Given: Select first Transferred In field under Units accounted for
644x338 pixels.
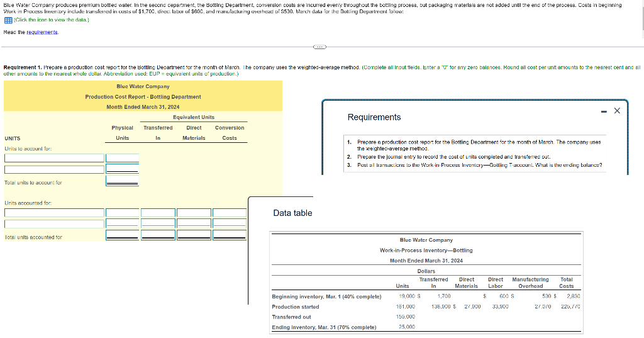Looking at the screenshot, I should [x=158, y=213].
